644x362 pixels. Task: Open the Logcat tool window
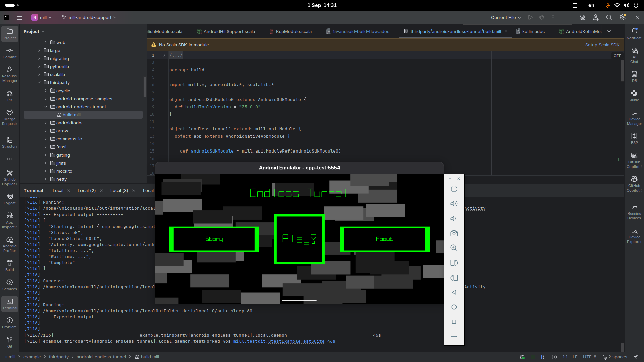point(10,199)
